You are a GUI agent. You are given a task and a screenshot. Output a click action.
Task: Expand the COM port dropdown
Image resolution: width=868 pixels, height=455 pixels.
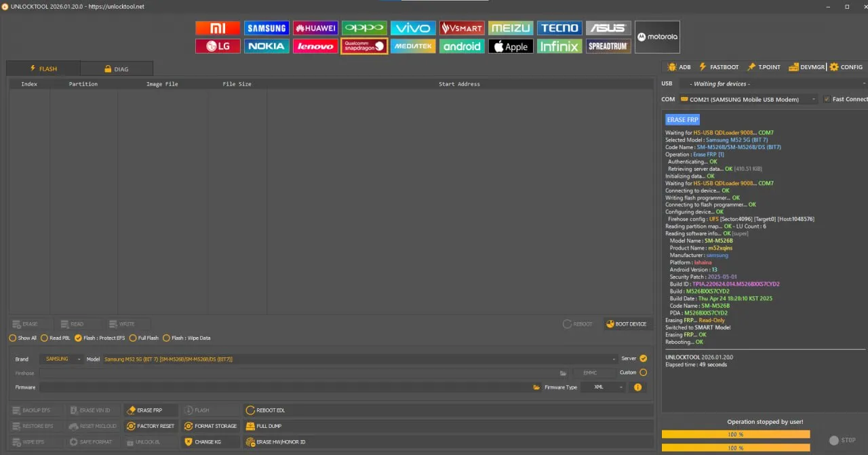[749, 99]
